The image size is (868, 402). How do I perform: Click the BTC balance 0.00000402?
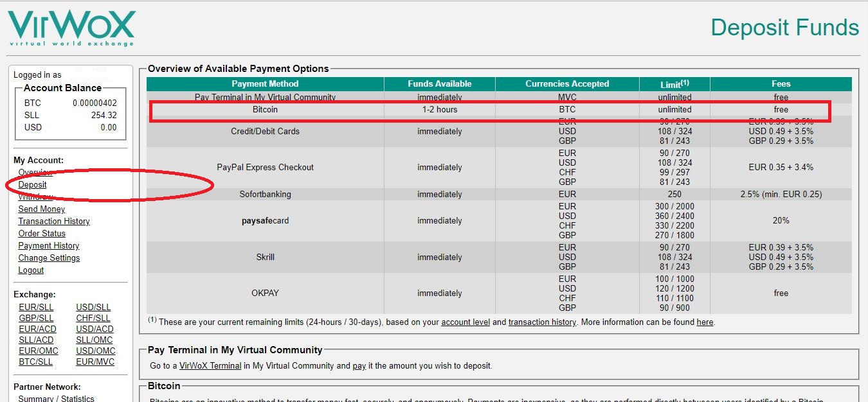(95, 103)
